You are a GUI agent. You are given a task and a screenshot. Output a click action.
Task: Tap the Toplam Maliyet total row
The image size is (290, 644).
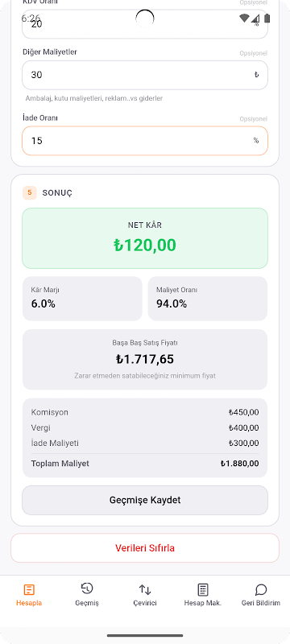click(x=145, y=464)
